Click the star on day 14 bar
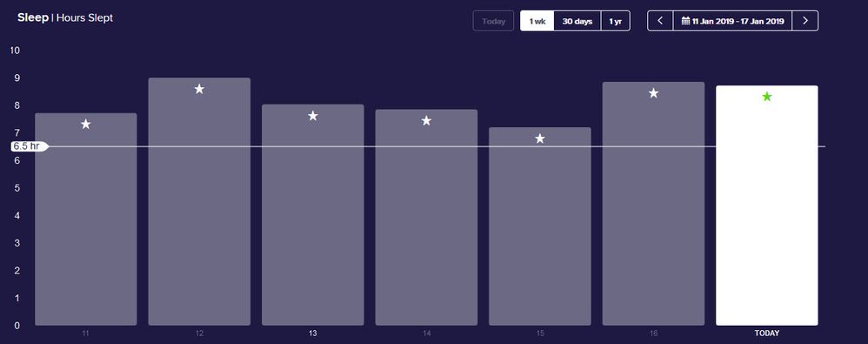This screenshot has height=344, width=868. [426, 121]
